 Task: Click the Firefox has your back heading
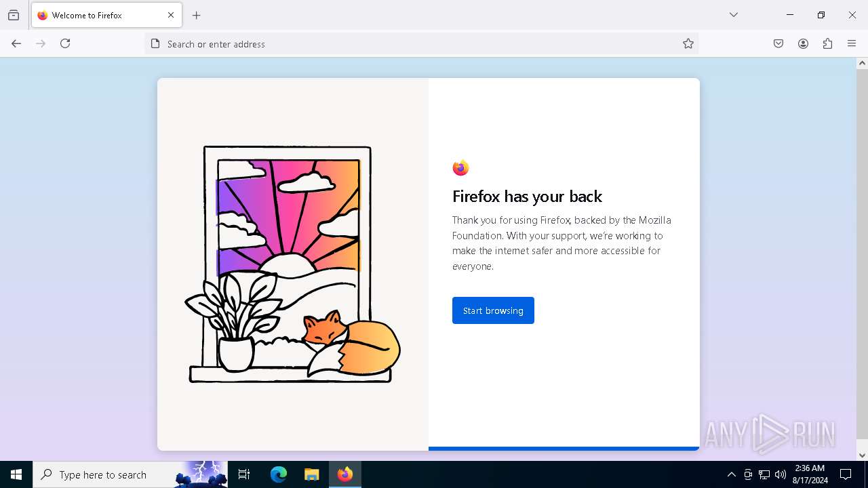[527, 197]
